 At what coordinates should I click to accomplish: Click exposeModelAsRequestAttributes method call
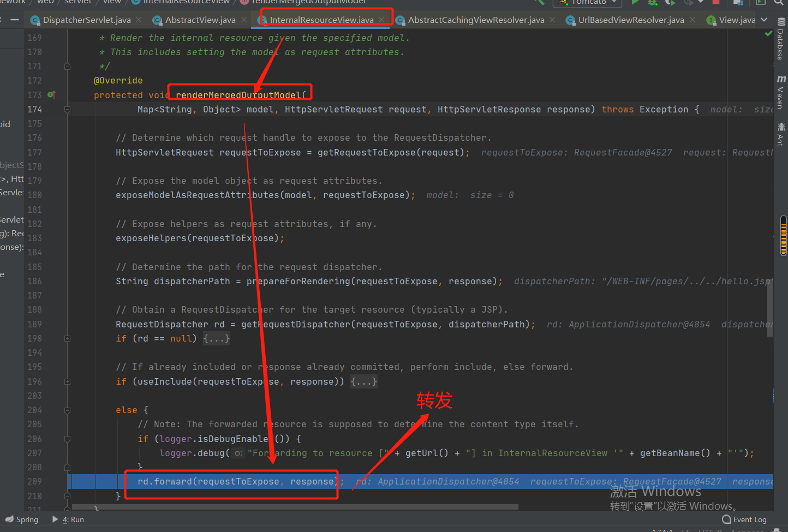coord(198,195)
